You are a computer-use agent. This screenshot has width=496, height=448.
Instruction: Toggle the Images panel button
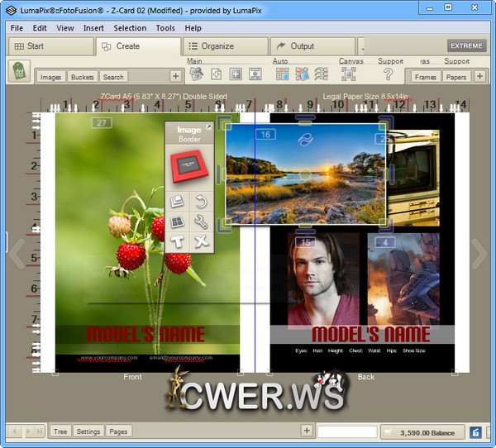(50, 77)
